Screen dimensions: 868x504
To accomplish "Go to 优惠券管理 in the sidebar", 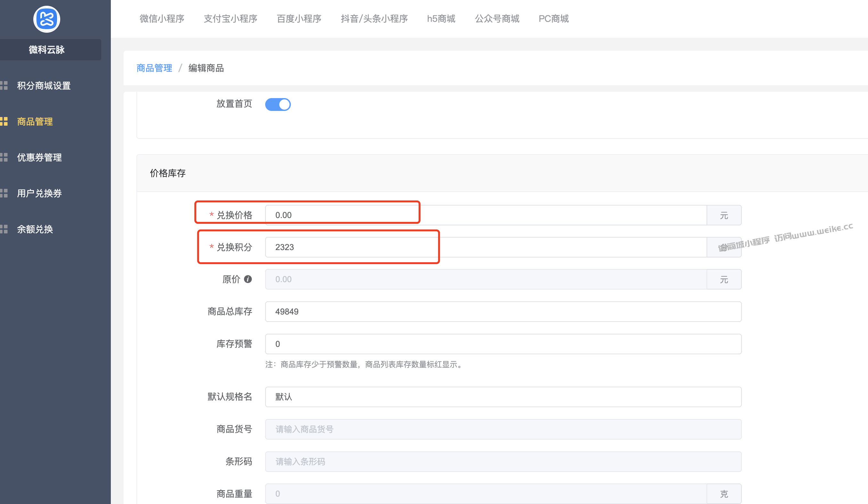I will point(39,157).
